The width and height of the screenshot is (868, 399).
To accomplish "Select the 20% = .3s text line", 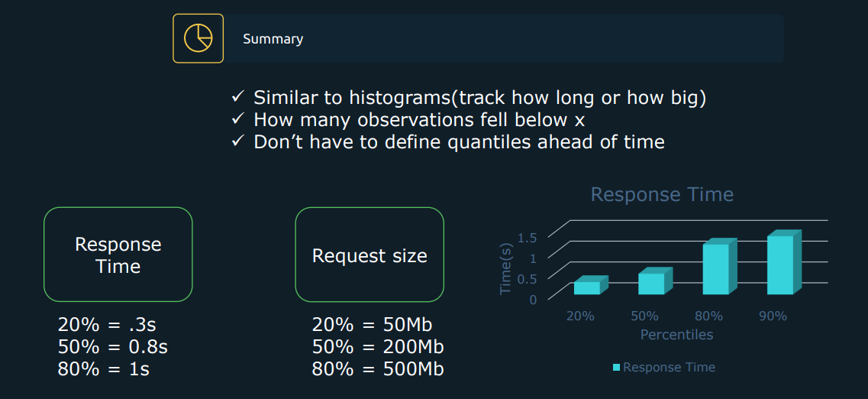I will (103, 325).
